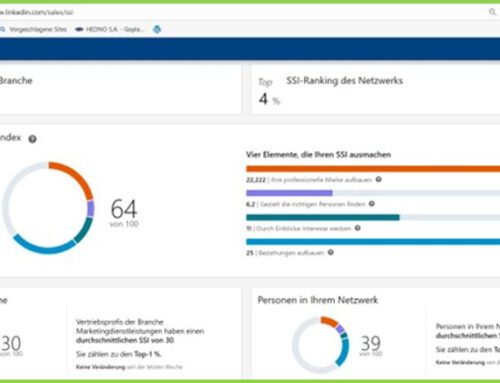The height and width of the screenshot is (383, 500).
Task: Click the industry average score 30
Action: coord(11,345)
